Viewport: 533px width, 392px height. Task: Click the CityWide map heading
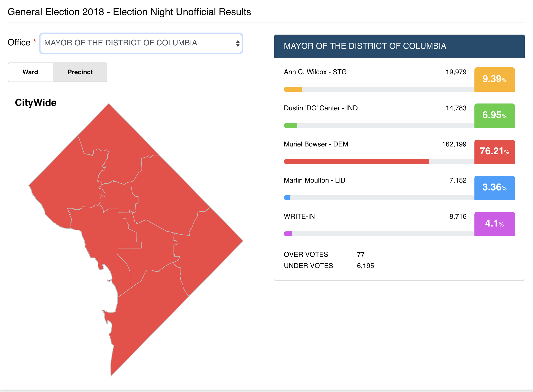(x=36, y=103)
